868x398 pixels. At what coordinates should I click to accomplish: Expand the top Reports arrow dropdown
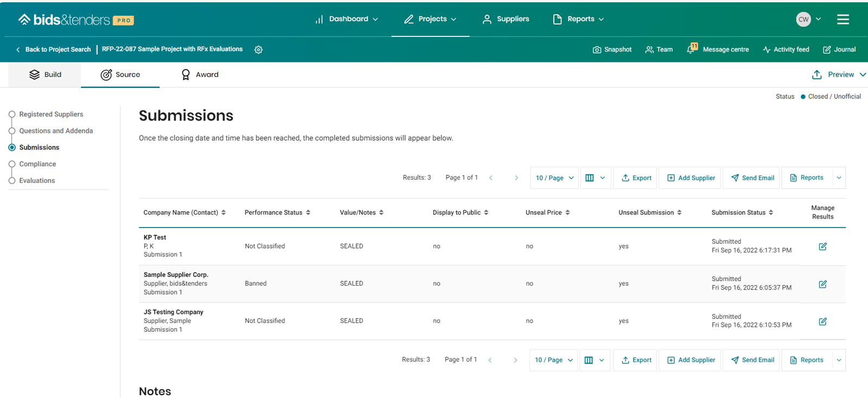coord(839,178)
